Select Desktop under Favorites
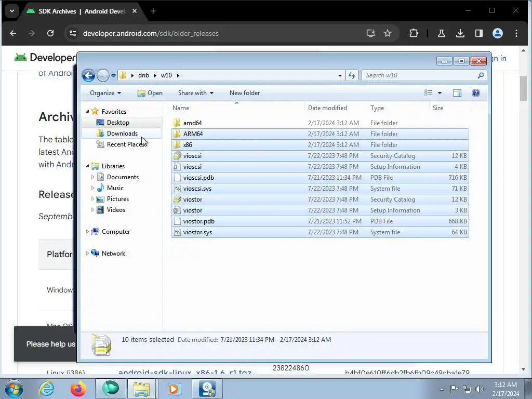 click(x=118, y=123)
